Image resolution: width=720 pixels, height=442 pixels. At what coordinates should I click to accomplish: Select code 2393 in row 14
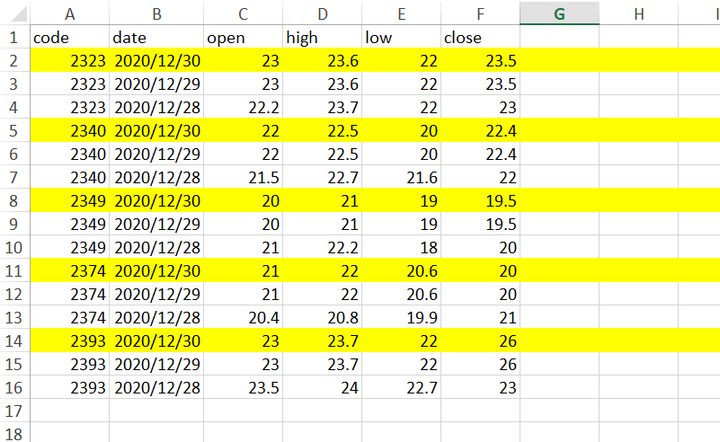click(70, 341)
